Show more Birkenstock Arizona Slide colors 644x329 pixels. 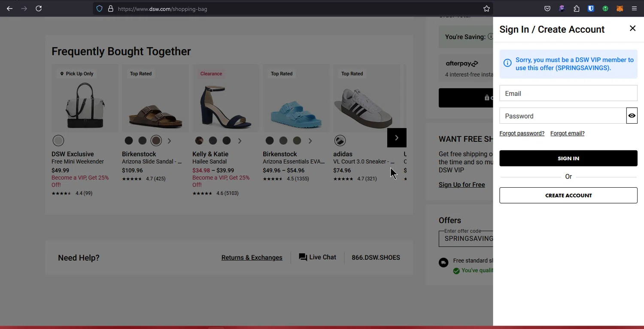[x=169, y=141]
